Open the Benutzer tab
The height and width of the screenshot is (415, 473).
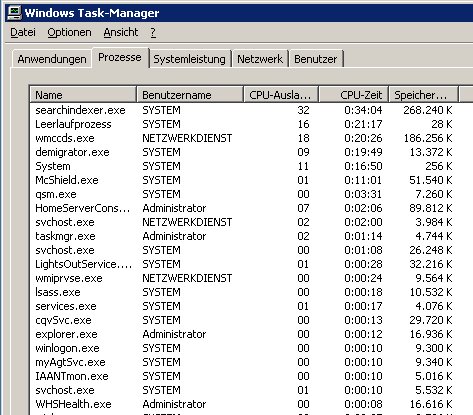tap(316, 59)
